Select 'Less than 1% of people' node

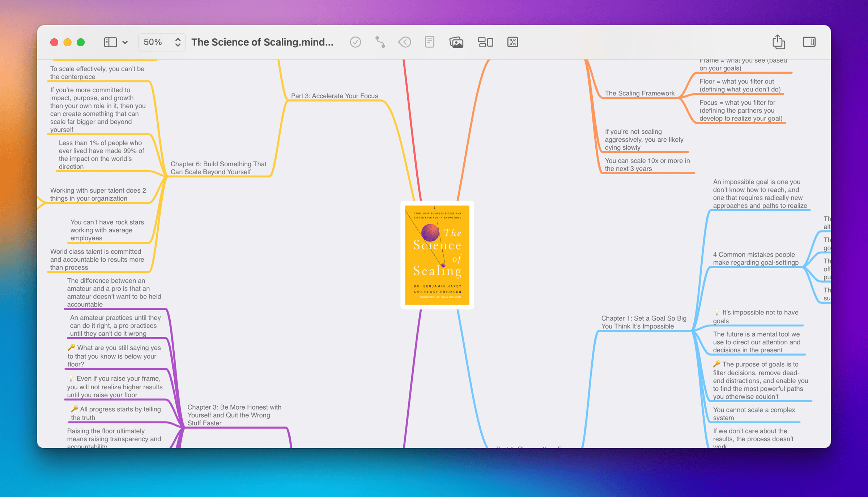pyautogui.click(x=101, y=155)
